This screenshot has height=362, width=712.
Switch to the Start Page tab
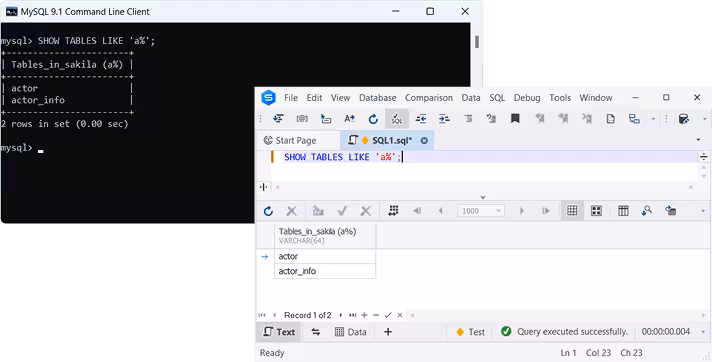pyautogui.click(x=291, y=140)
